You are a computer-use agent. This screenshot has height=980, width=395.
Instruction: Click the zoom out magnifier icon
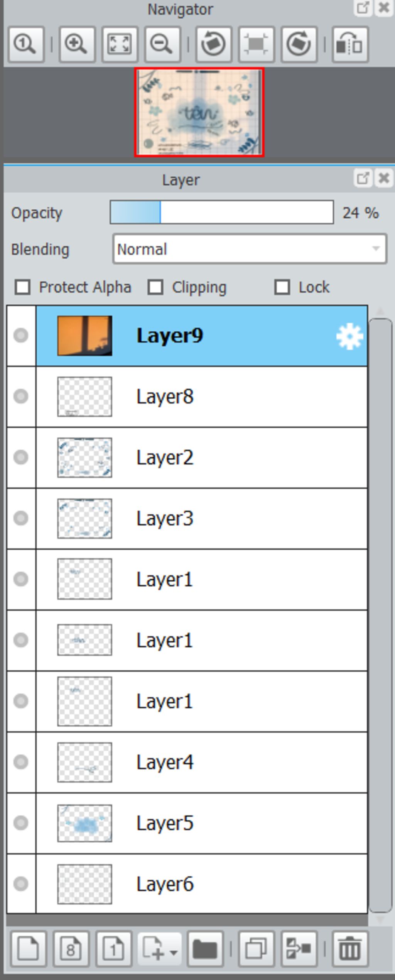point(162,44)
